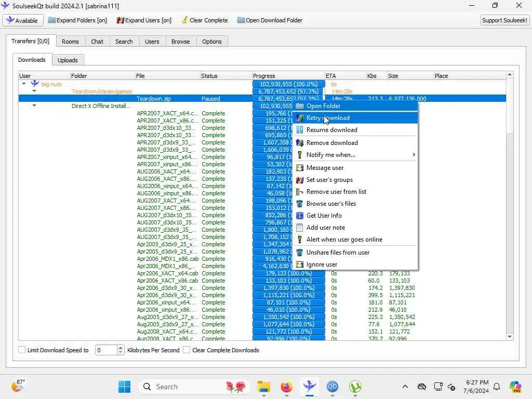532x399 pixels.
Task: Click the Ignore user icon
Action: pyautogui.click(x=300, y=264)
